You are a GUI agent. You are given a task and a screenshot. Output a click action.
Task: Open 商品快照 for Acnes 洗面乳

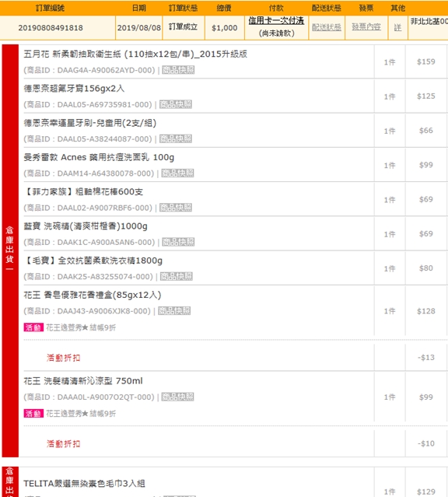(x=177, y=173)
